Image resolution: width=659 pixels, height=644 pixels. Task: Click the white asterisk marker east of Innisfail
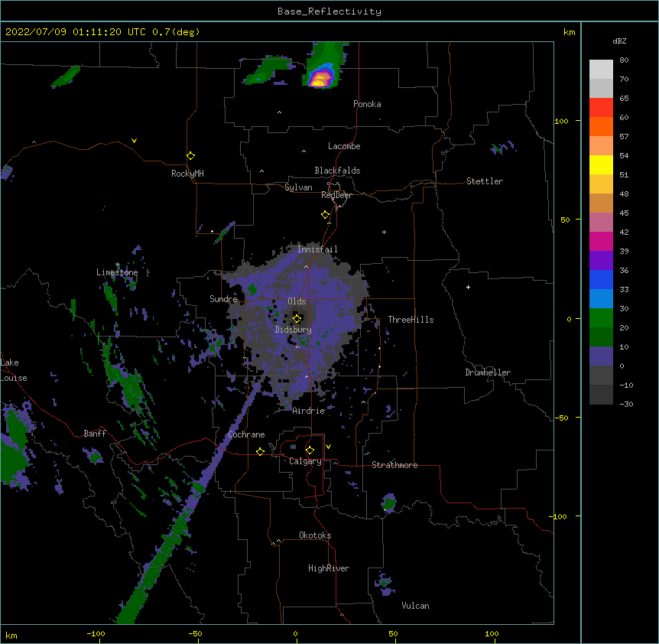[384, 232]
